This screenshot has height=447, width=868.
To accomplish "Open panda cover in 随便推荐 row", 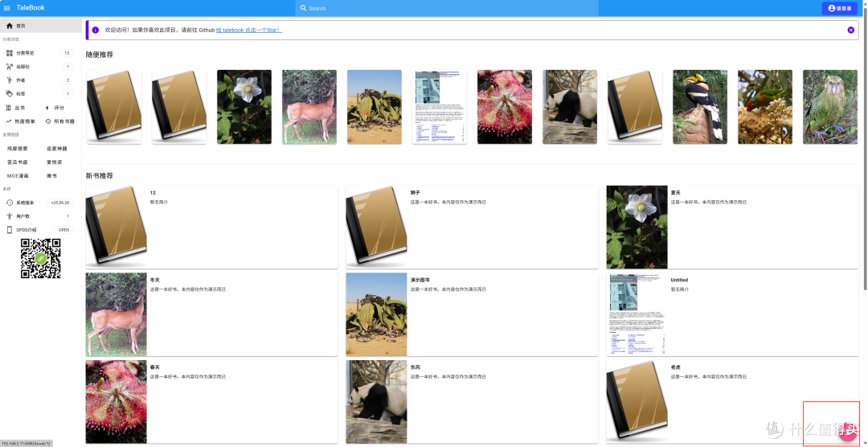I will [x=570, y=107].
